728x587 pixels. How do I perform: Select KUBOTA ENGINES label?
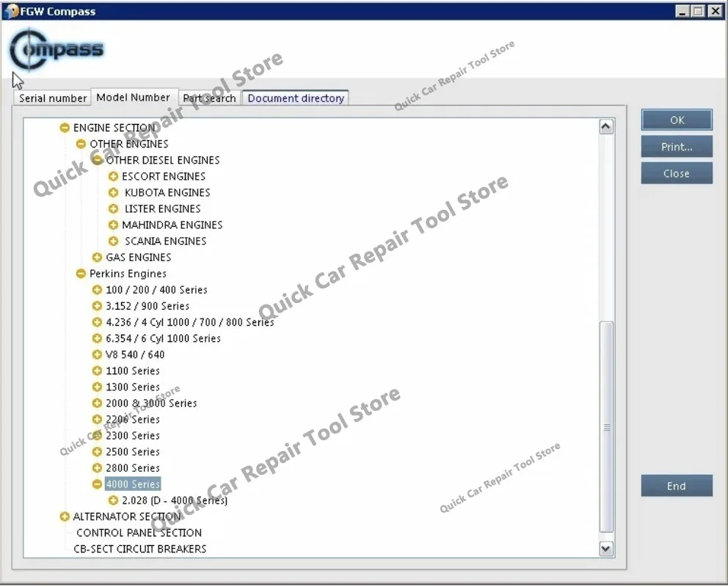[x=167, y=192]
